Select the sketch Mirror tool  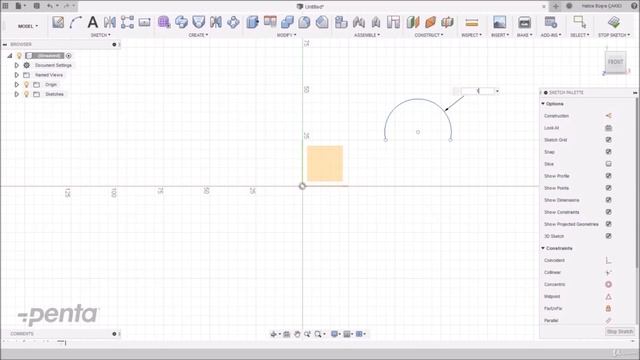tap(109, 22)
